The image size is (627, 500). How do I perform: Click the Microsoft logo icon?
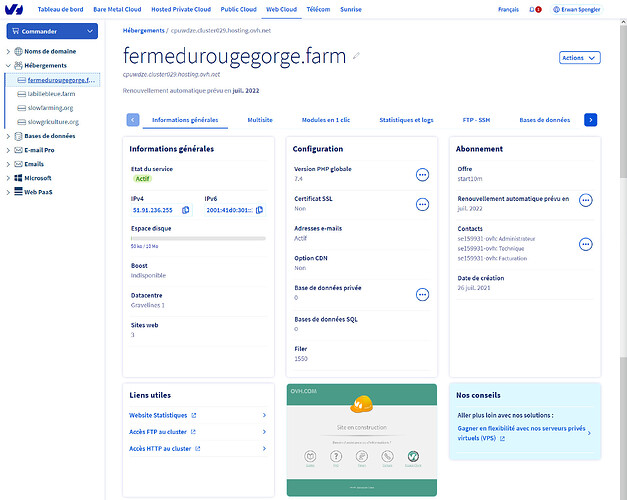[18, 178]
